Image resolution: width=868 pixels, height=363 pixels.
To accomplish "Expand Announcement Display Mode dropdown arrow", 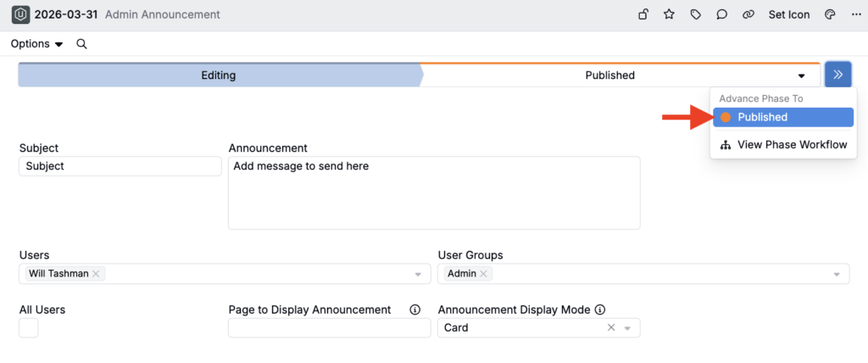I will pyautogui.click(x=628, y=328).
